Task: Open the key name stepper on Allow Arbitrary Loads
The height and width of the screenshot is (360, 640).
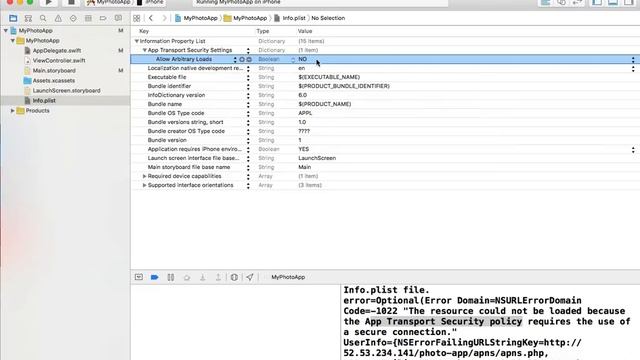Action: [x=235, y=60]
